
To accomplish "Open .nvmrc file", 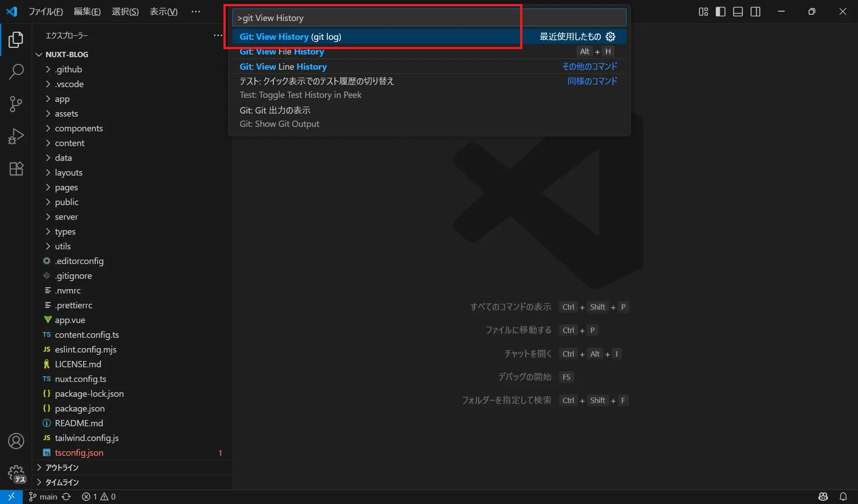I will 132,290.
